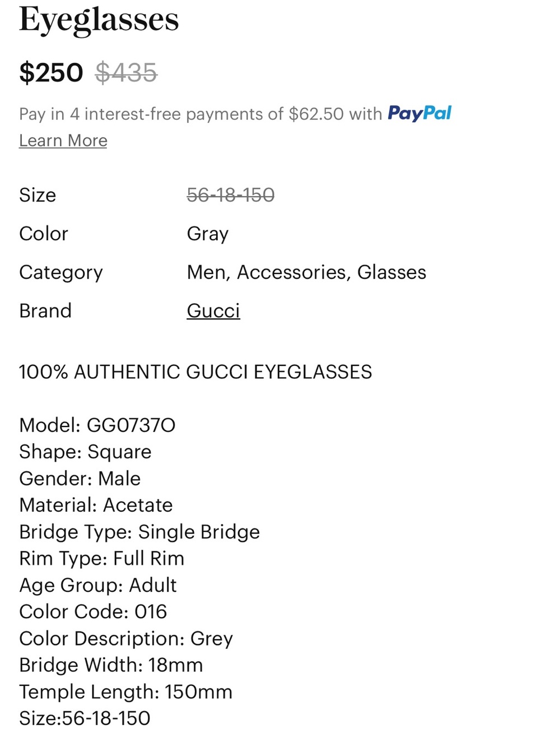
Task: Click the Color Code: 016 line
Action: point(93,611)
